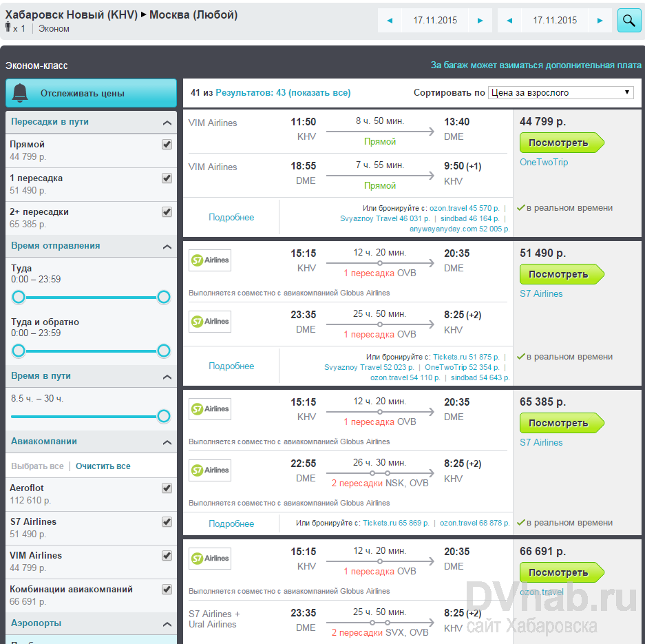Click Эконом class label in header
The image size is (645, 644).
54,29
